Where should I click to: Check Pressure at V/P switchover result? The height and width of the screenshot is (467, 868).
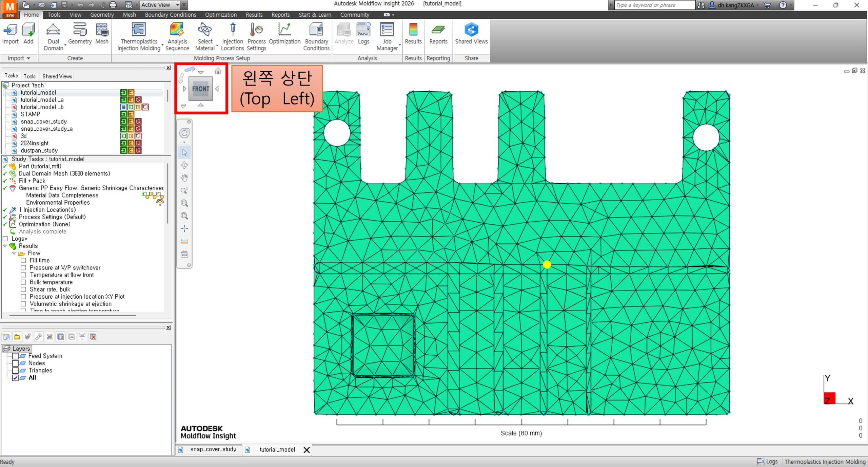point(23,268)
